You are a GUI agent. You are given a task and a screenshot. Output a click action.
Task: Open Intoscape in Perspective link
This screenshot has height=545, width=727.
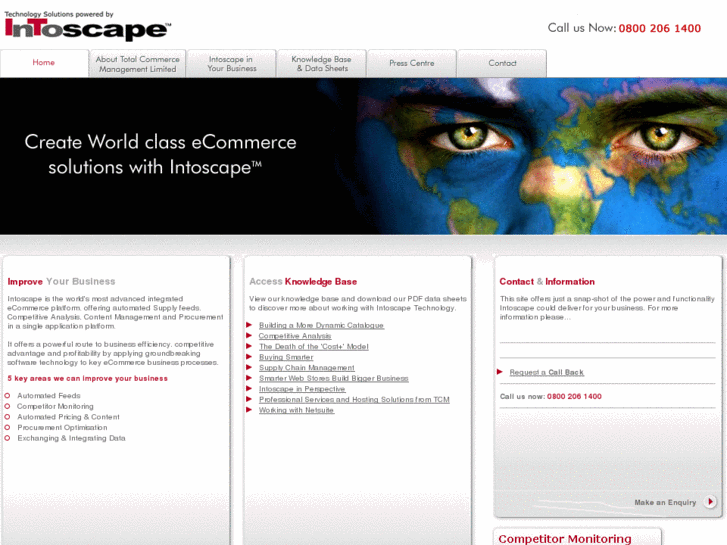coord(302,389)
